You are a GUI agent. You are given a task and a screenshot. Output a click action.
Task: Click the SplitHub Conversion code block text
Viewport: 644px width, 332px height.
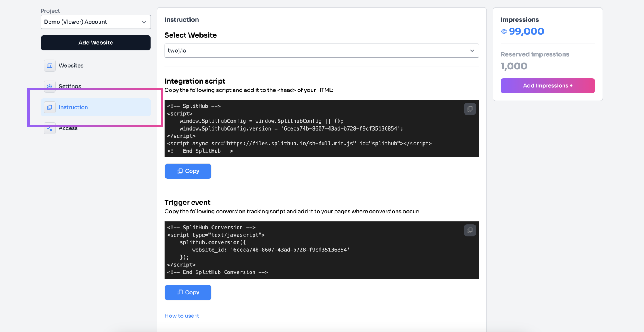(261, 250)
